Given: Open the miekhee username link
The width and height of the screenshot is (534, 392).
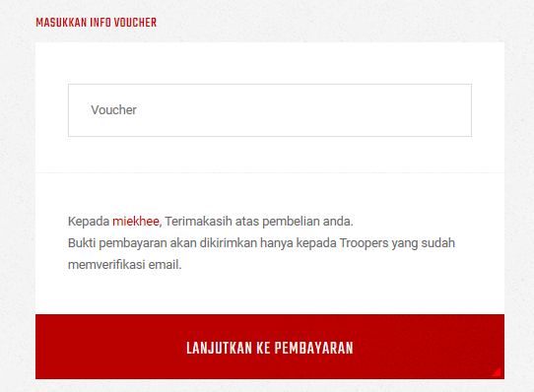Looking at the screenshot, I should coord(136,222).
